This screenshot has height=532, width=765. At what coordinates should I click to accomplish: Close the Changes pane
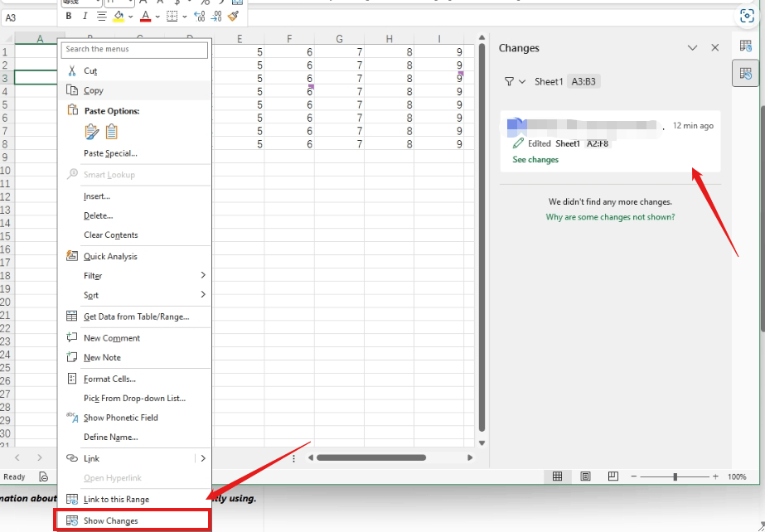pos(715,48)
